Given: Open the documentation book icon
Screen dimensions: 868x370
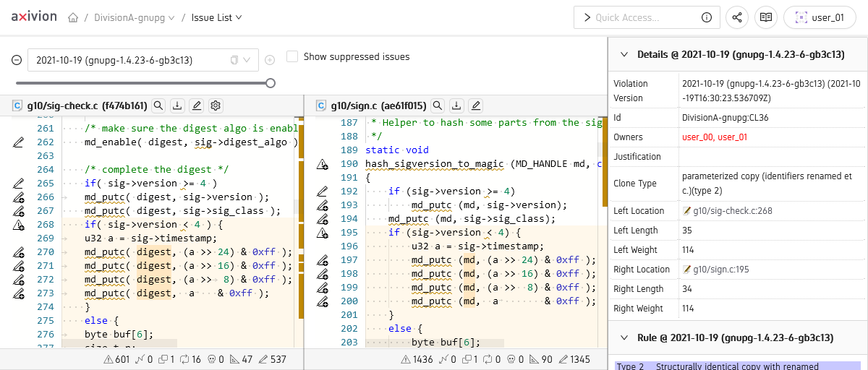Looking at the screenshot, I should point(766,18).
